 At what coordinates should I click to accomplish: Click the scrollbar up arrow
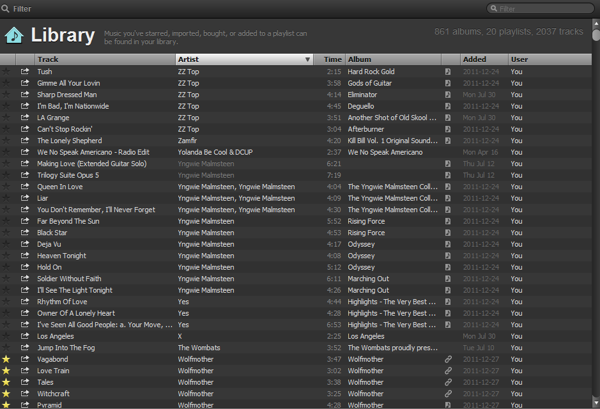(x=596, y=23)
